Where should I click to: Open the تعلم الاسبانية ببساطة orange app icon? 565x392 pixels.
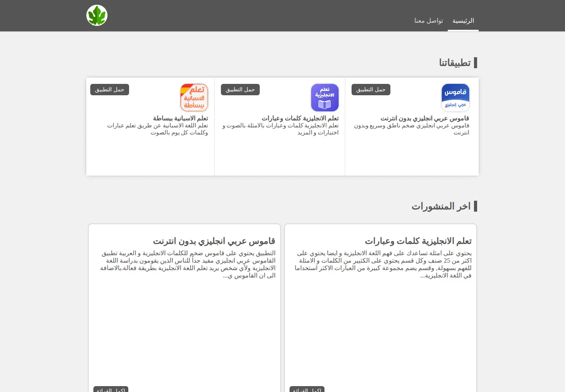pos(194,98)
